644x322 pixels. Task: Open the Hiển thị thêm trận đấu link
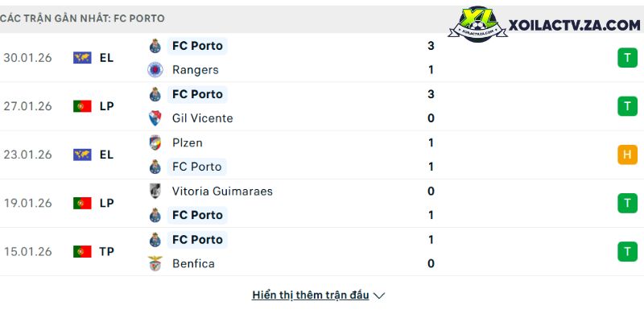311,295
